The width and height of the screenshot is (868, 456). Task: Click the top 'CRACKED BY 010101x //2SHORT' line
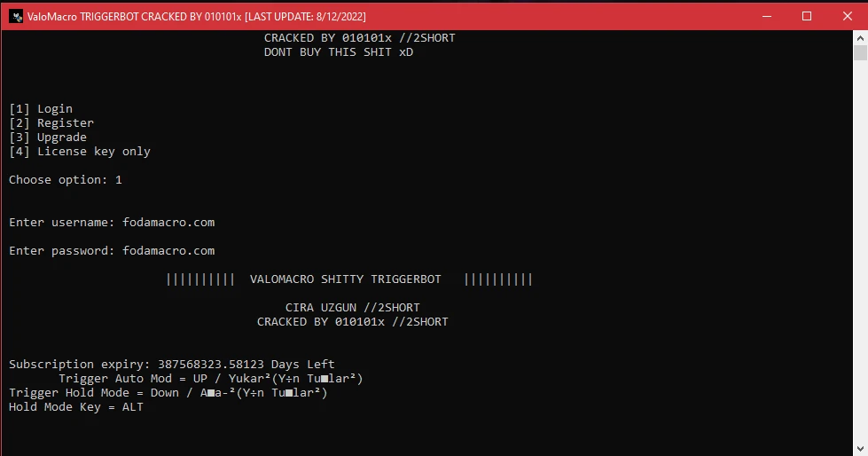click(360, 37)
